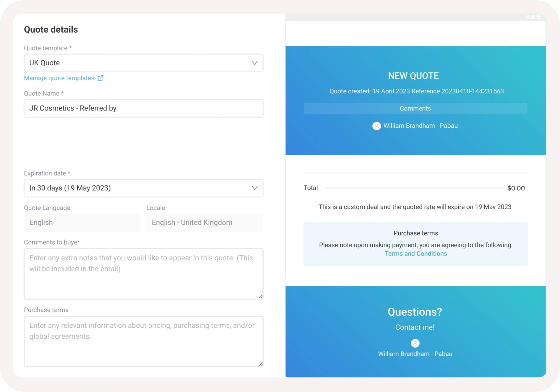
Task: Click chevron arrow of Quote template dropdown
Action: pyautogui.click(x=254, y=63)
